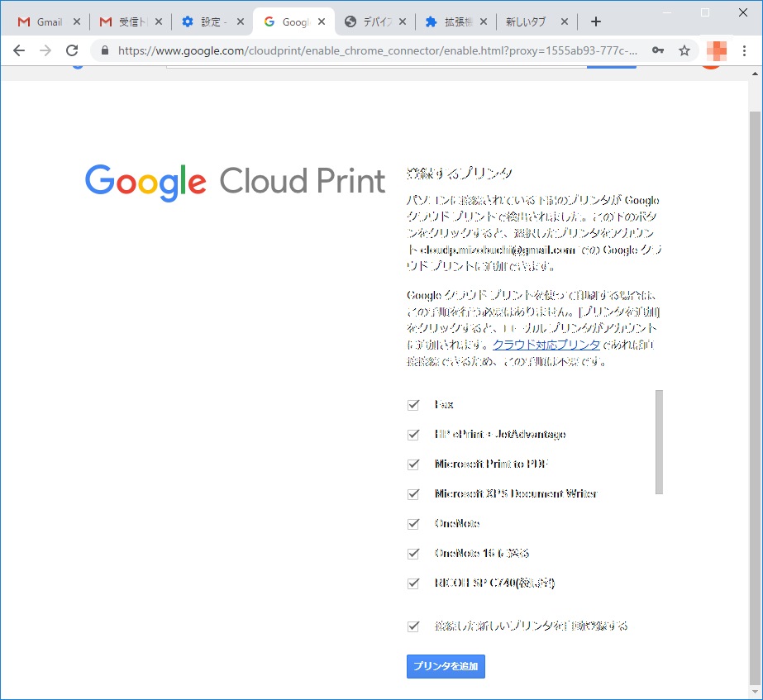Uncheck the OneNote 16 printer checkbox

tap(413, 554)
